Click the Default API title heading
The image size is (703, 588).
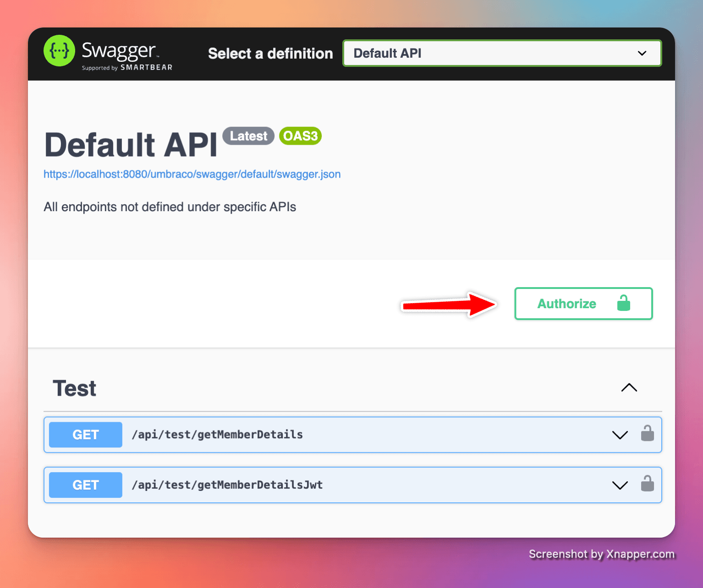coord(131,144)
